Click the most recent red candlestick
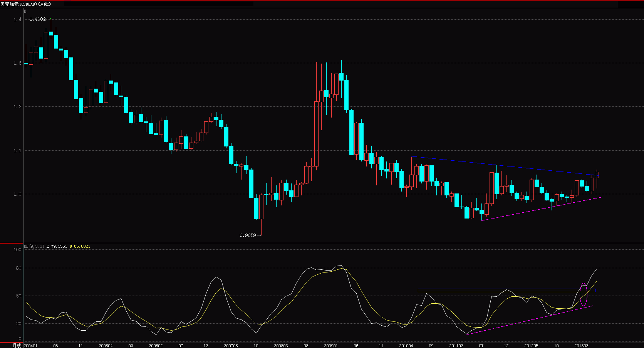644x348 pixels. point(597,177)
